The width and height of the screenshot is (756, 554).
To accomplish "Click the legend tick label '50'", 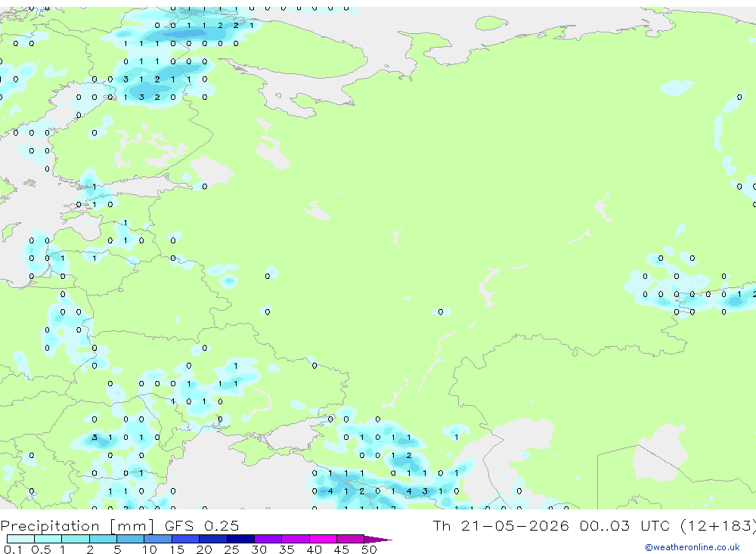I will (369, 549).
